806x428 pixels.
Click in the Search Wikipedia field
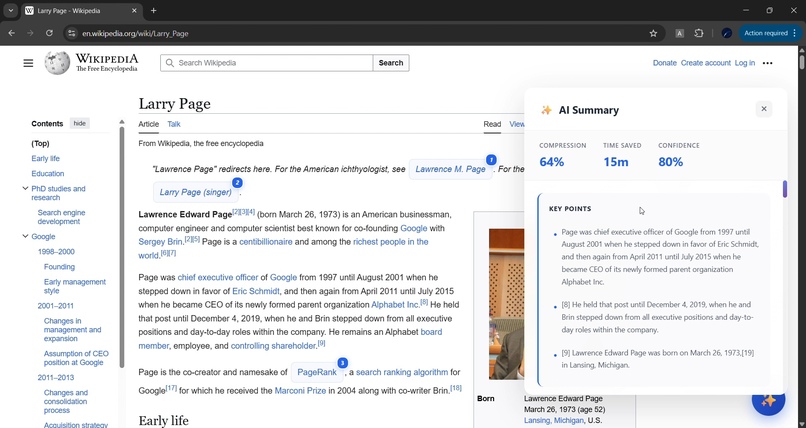266,63
